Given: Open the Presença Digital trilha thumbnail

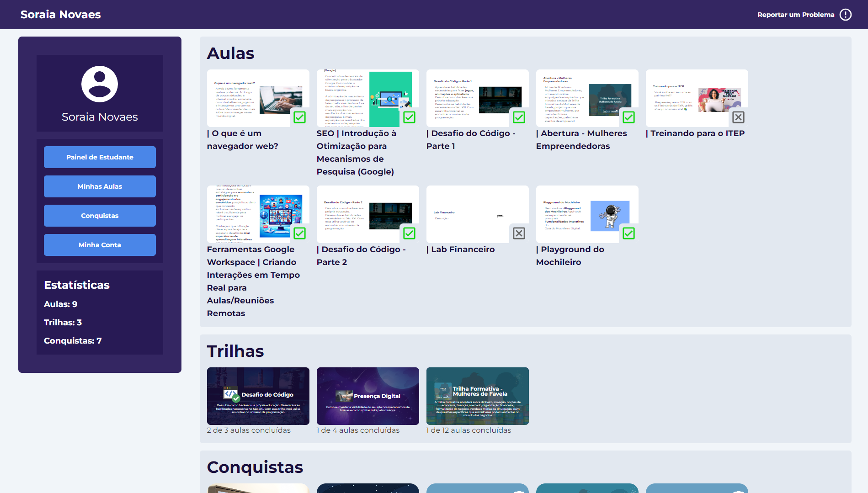Looking at the screenshot, I should pos(367,396).
